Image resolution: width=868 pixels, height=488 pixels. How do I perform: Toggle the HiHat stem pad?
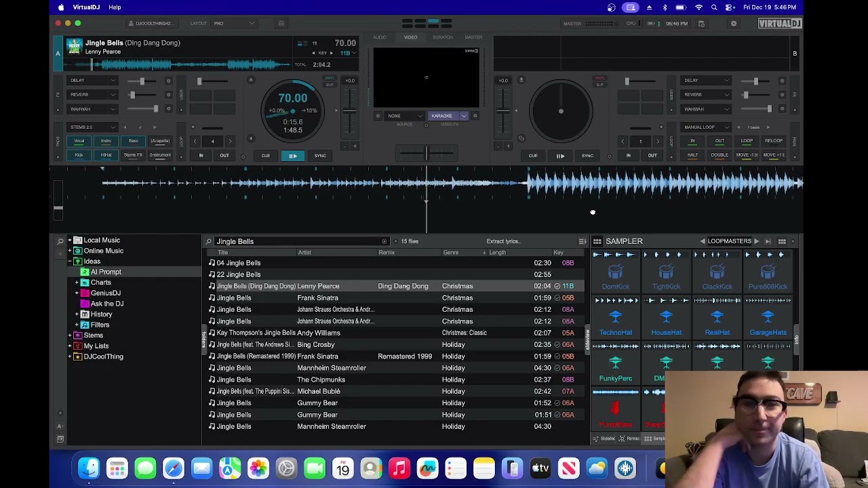tap(106, 155)
